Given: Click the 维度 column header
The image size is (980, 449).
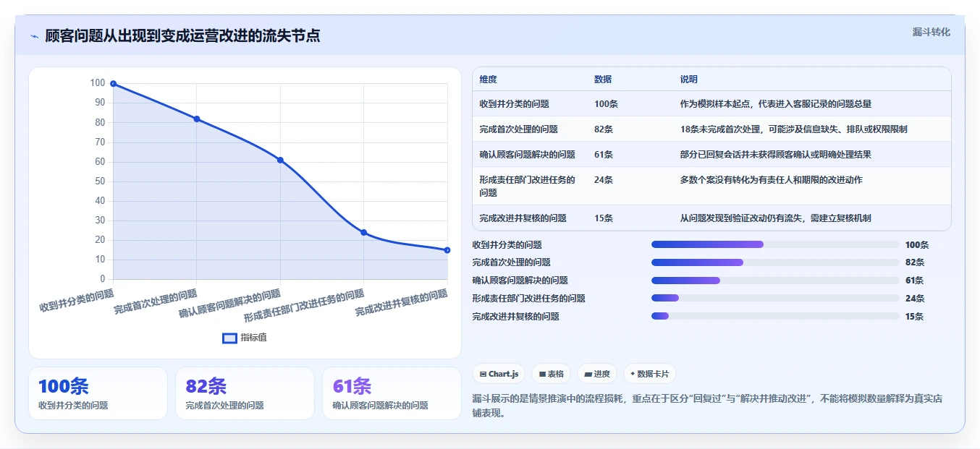Looking at the screenshot, I should tap(488, 80).
